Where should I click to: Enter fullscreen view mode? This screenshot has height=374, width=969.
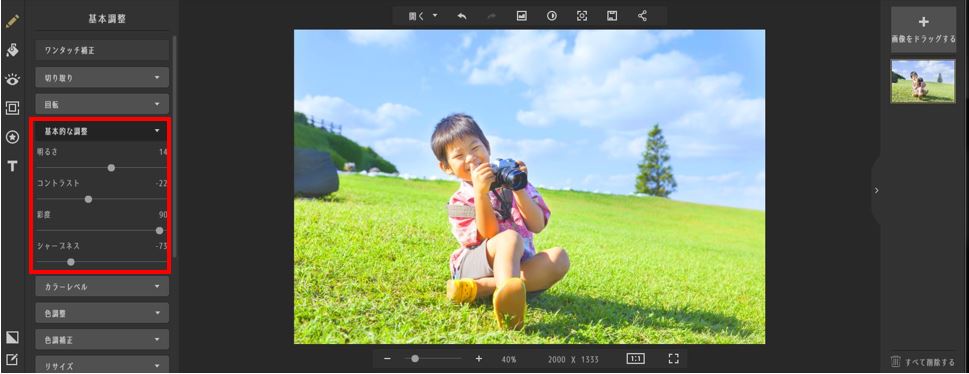pyautogui.click(x=674, y=359)
